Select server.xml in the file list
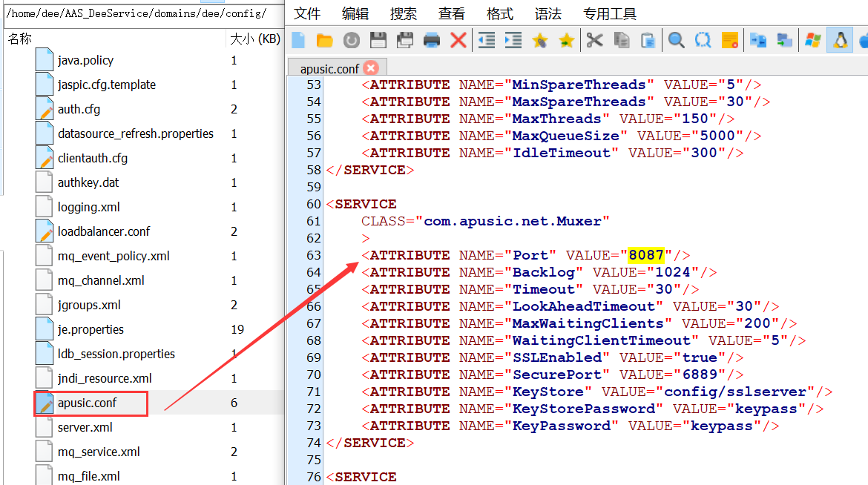The width and height of the screenshot is (868, 485). (85, 428)
